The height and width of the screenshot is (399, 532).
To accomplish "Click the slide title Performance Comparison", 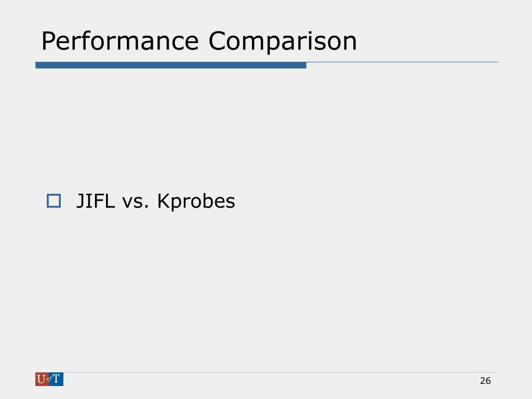I will pos(199,42).
